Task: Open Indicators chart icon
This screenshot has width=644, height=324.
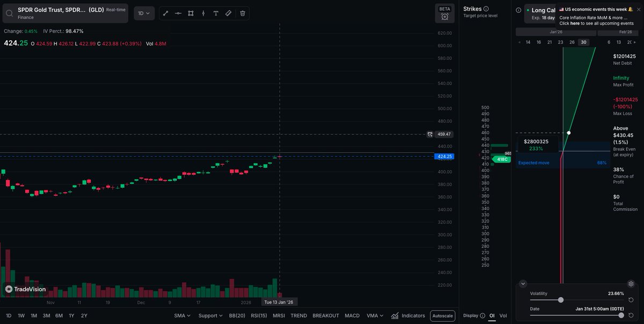Action: [395, 316]
